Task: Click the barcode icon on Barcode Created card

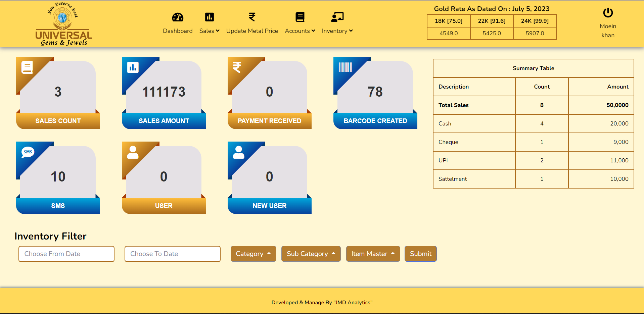Action: coord(345,67)
